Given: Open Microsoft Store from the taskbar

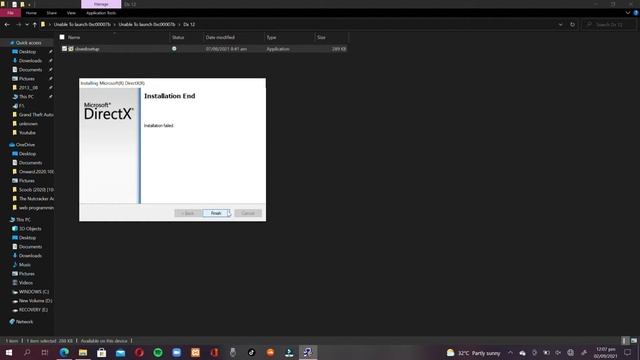Looking at the screenshot, I should pyautogui.click(x=102, y=352).
